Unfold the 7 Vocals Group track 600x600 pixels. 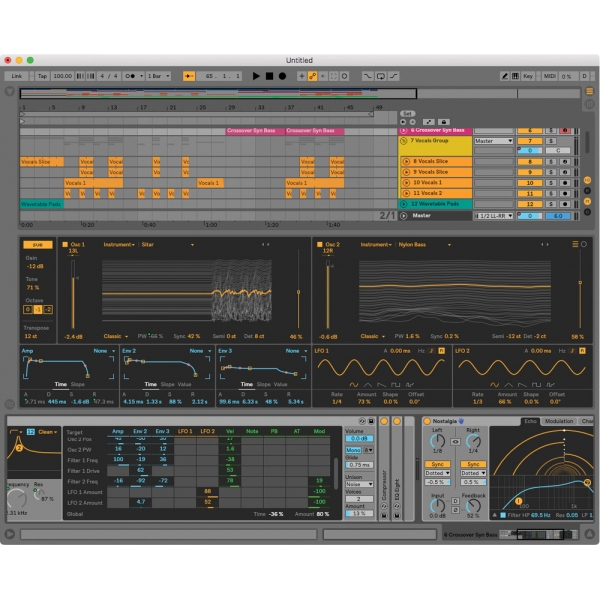(404, 141)
